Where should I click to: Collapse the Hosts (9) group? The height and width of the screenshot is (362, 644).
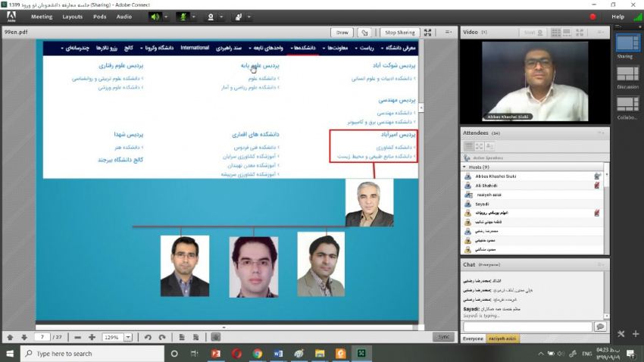click(464, 167)
